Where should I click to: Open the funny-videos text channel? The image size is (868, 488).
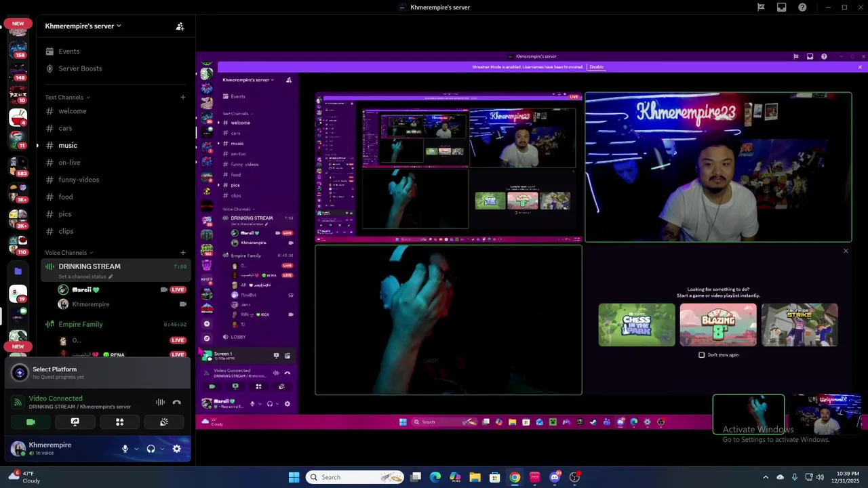point(115,180)
